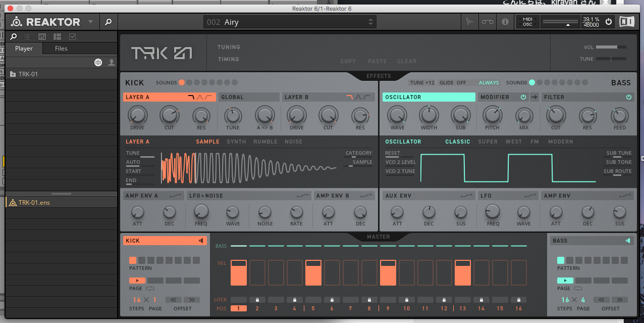Select the TRK-01 folder in the browser
This screenshot has height=323, width=644.
61,74
